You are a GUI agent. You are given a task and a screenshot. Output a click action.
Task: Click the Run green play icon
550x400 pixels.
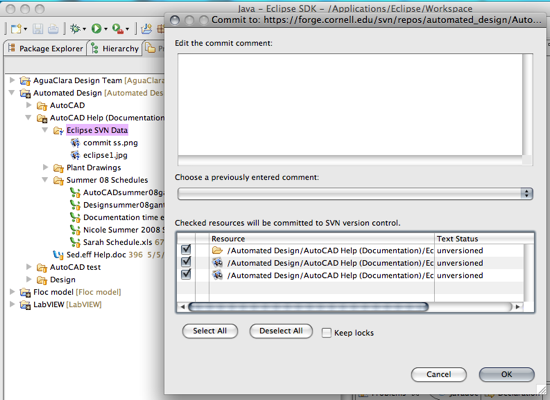(96, 28)
